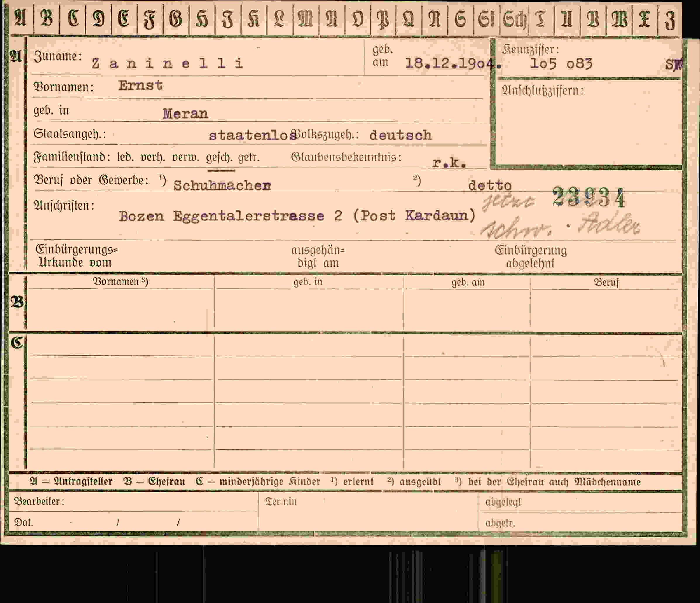
Task: Click the 'Beruf oder Gewerbe:' label
Action: (91, 180)
